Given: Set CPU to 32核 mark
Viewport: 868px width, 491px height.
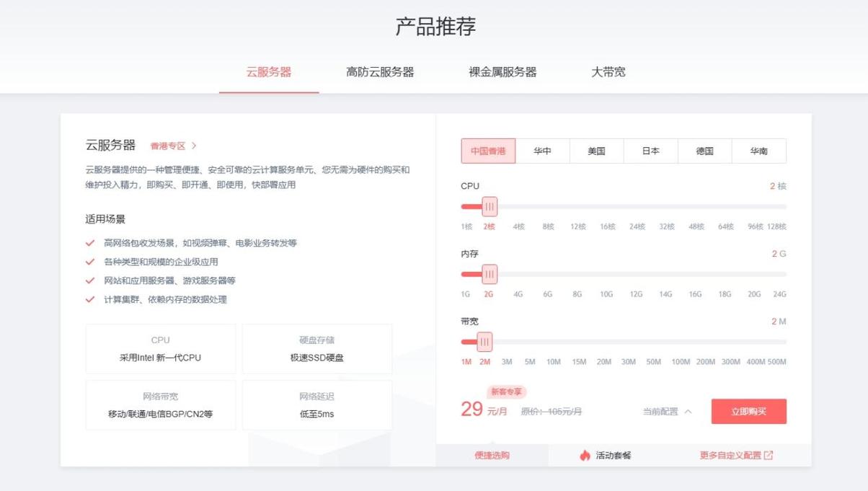Looking at the screenshot, I should [667, 226].
